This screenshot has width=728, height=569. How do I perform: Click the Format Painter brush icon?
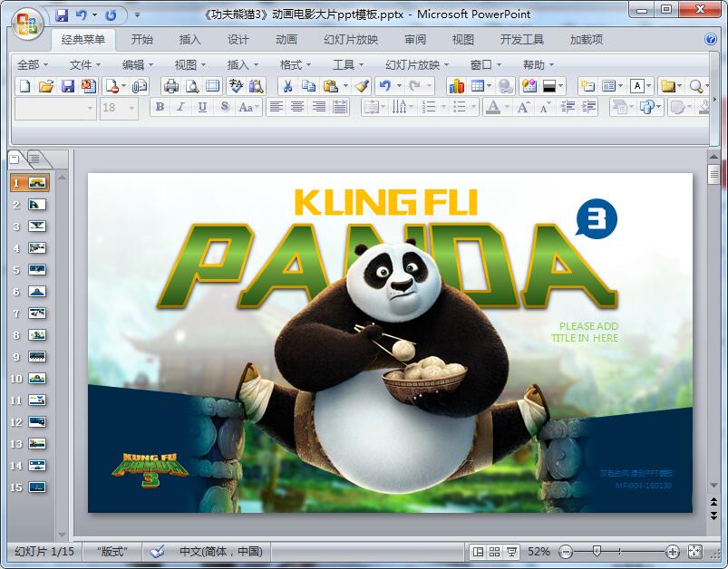[x=362, y=86]
